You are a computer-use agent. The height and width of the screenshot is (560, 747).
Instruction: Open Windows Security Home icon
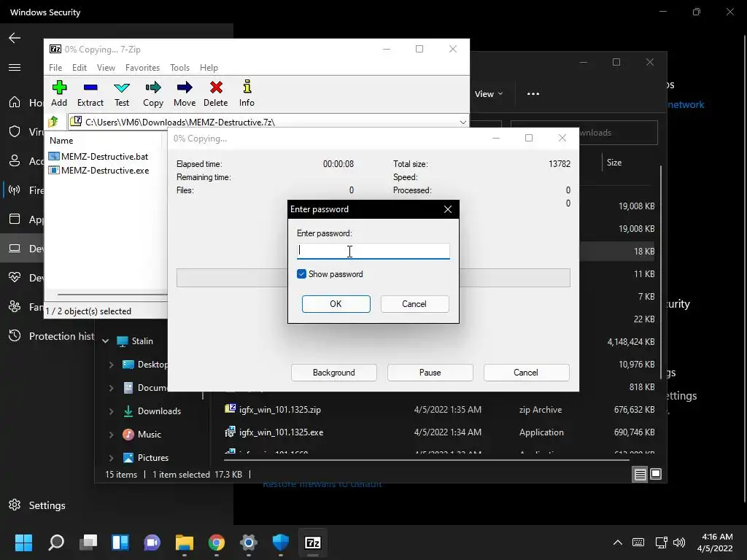pos(15,102)
